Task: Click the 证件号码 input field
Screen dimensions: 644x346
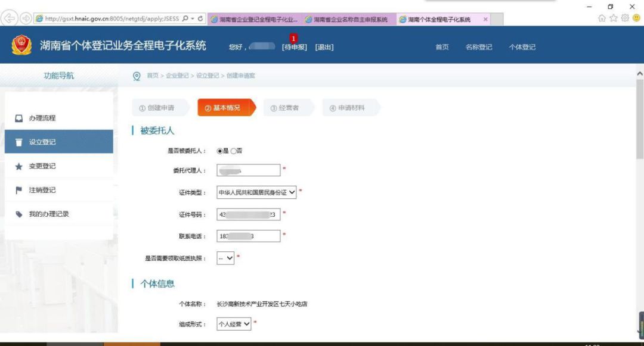Action: [249, 214]
